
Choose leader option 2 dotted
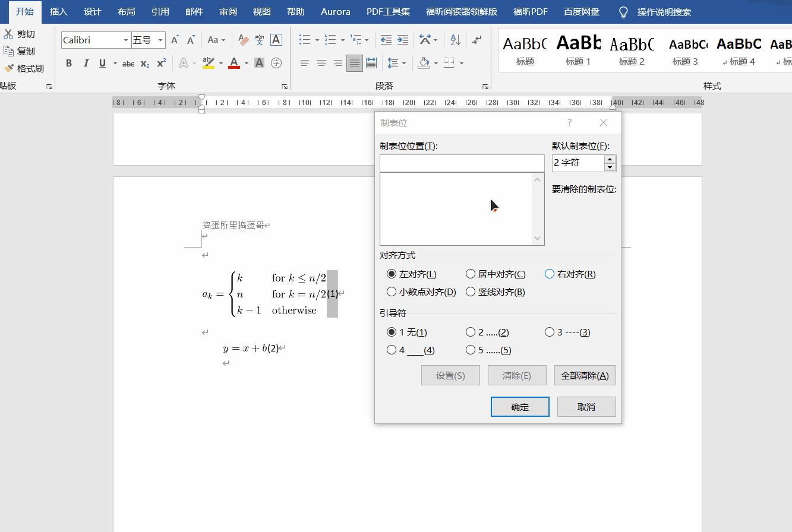point(487,332)
